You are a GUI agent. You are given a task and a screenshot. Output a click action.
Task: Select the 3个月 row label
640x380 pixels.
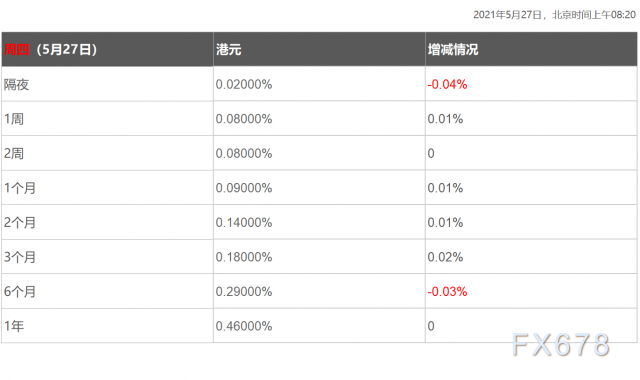point(20,257)
